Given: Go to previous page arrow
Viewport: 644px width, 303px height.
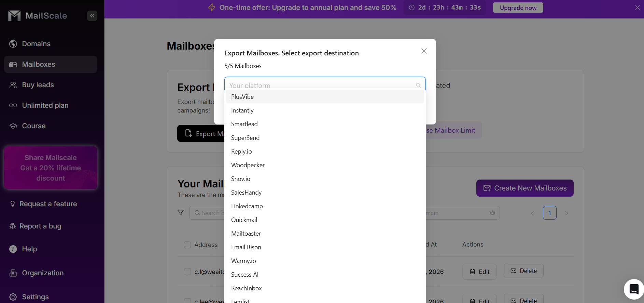Looking at the screenshot, I should click(x=532, y=213).
